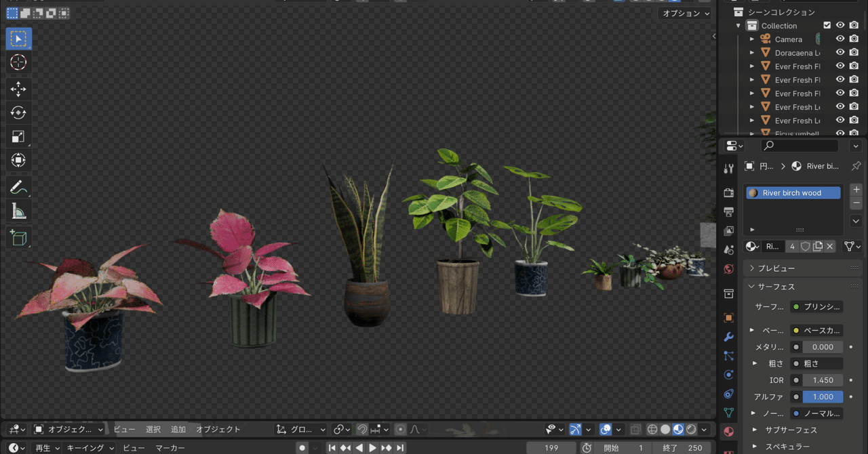
Task: Open Modifier properties with the wrench icon
Action: [x=729, y=337]
